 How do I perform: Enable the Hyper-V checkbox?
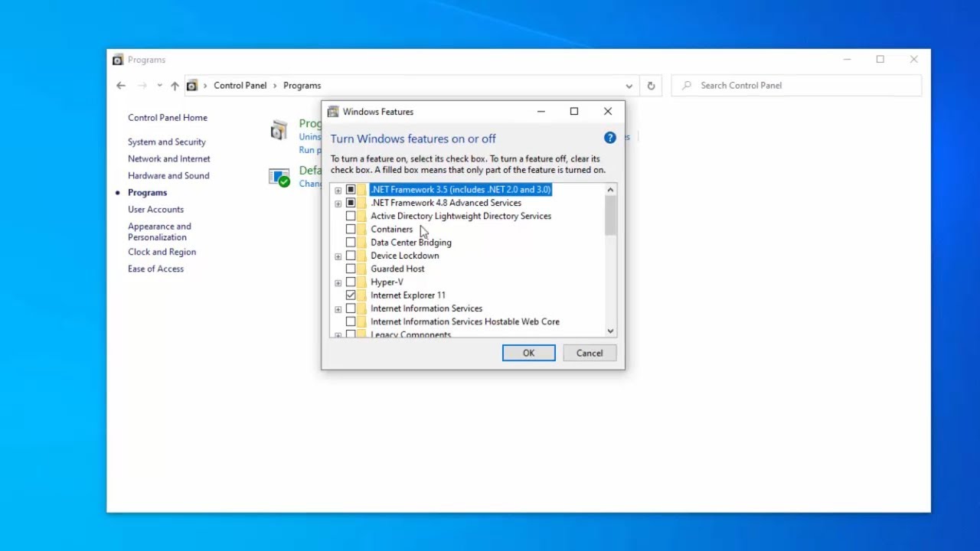pyautogui.click(x=351, y=282)
